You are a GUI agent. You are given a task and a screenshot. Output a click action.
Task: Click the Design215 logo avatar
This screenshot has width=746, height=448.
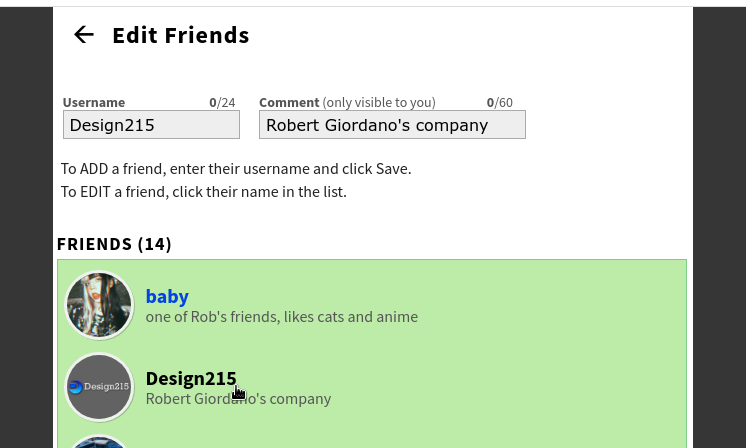99,387
